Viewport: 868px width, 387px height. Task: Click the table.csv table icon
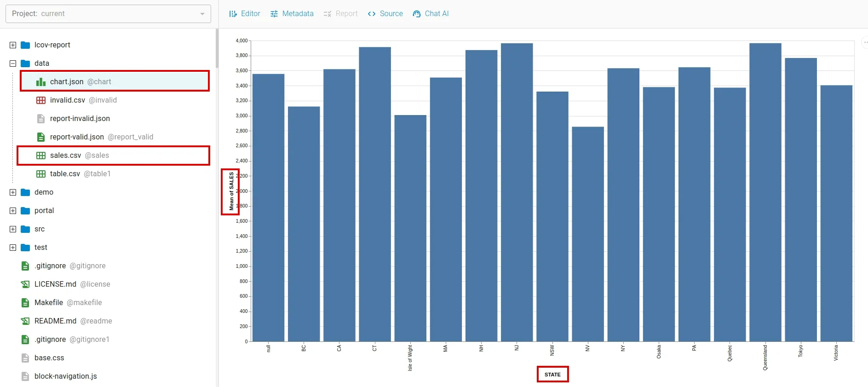coord(41,174)
